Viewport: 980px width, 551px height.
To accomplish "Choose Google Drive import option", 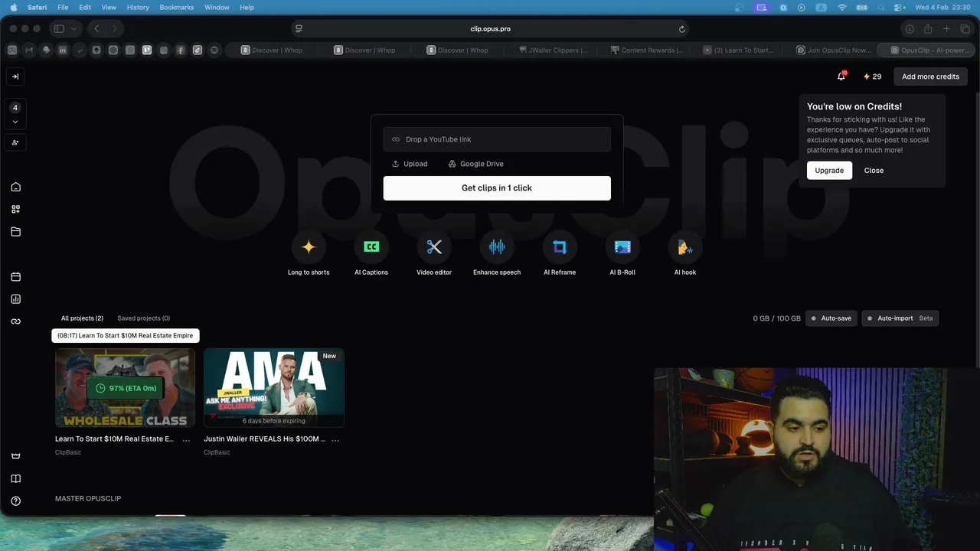I will click(475, 164).
